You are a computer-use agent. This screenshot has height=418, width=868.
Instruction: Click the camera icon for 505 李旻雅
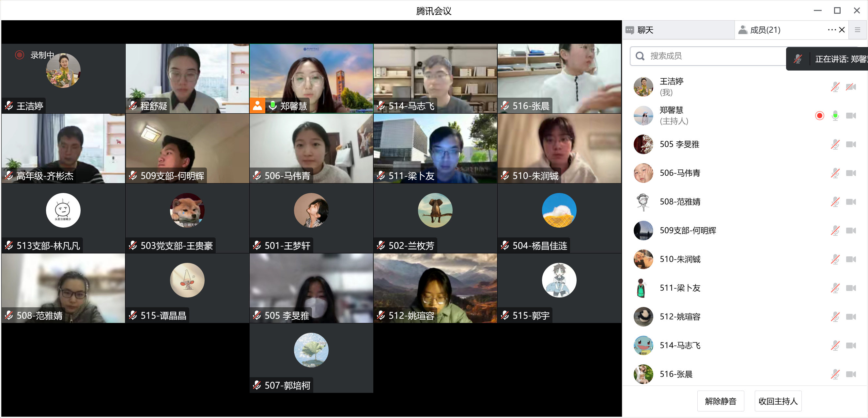click(x=851, y=144)
